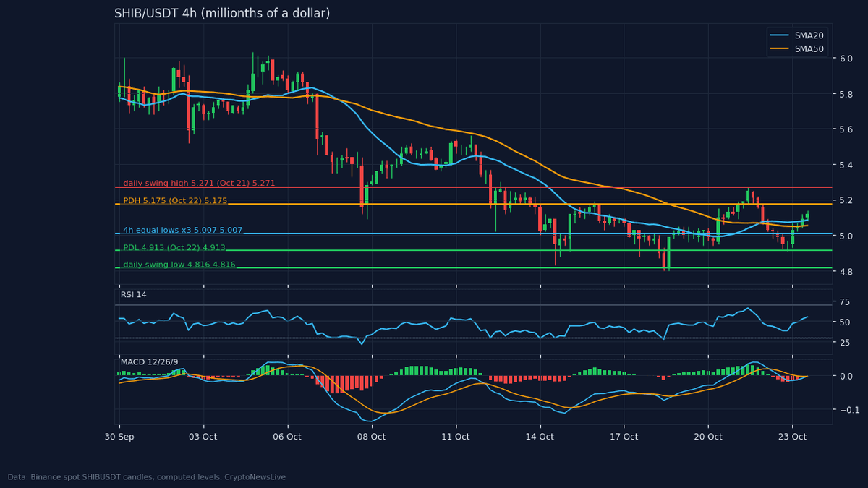Click the PDH 5.175 (Oct 22) label
Screen dimensions: 868x488
coord(175,201)
